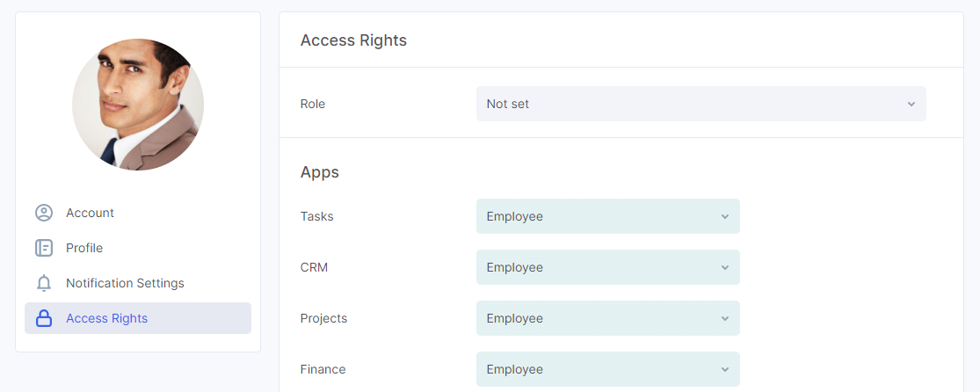The image size is (980, 392).
Task: Click the Projects dropdown chevron arrow
Action: 725,318
